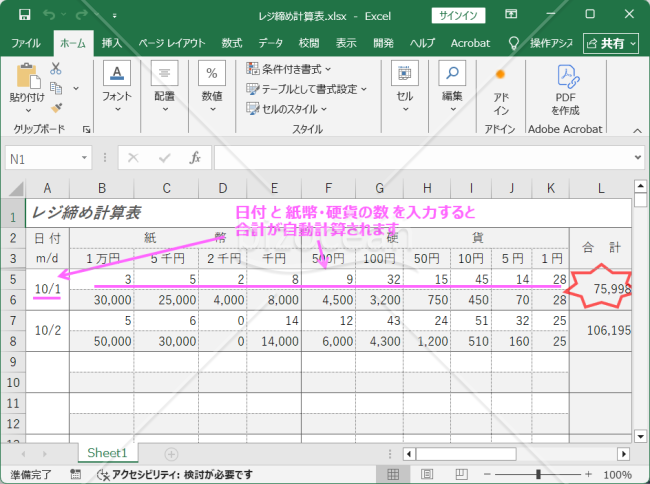Click the macro recording icon in status bar

pyautogui.click(x=75, y=474)
